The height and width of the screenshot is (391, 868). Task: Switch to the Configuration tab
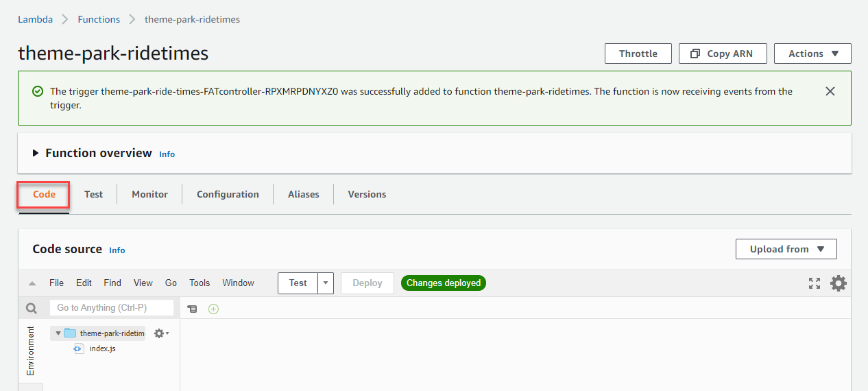[228, 194]
